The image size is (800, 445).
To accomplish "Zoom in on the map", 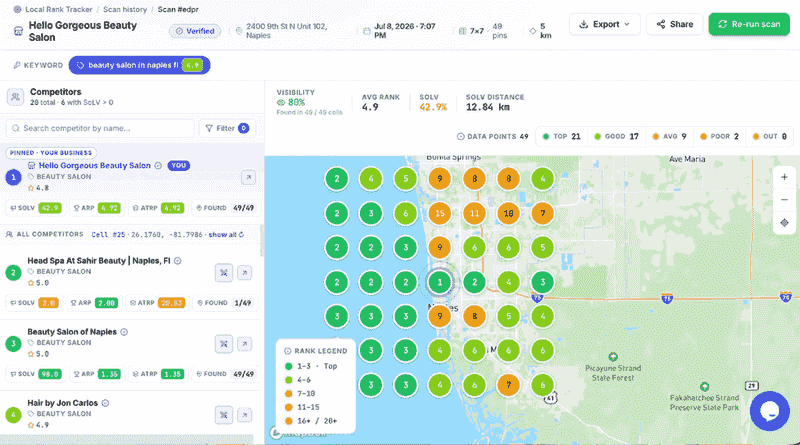I will point(784,177).
